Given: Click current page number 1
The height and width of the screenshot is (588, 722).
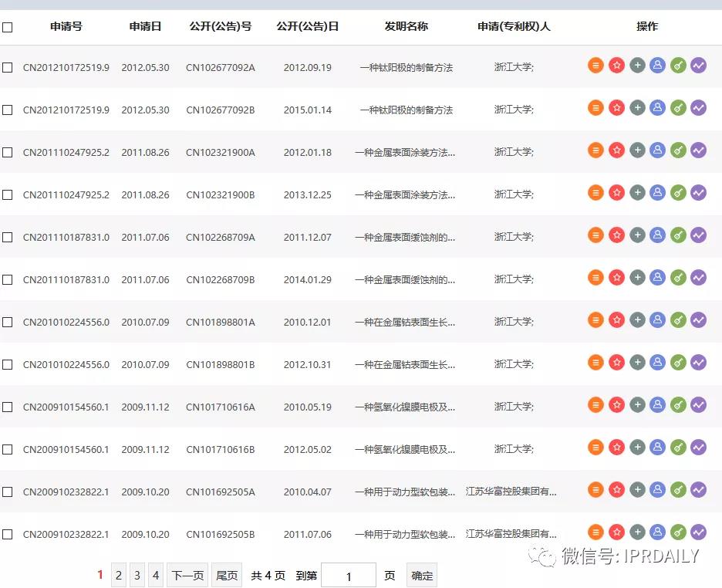Looking at the screenshot, I should pyautogui.click(x=100, y=575).
